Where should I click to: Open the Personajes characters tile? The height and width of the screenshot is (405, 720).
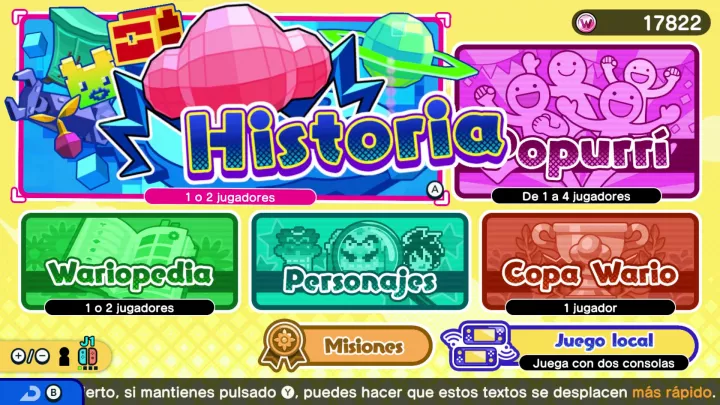pyautogui.click(x=360, y=262)
